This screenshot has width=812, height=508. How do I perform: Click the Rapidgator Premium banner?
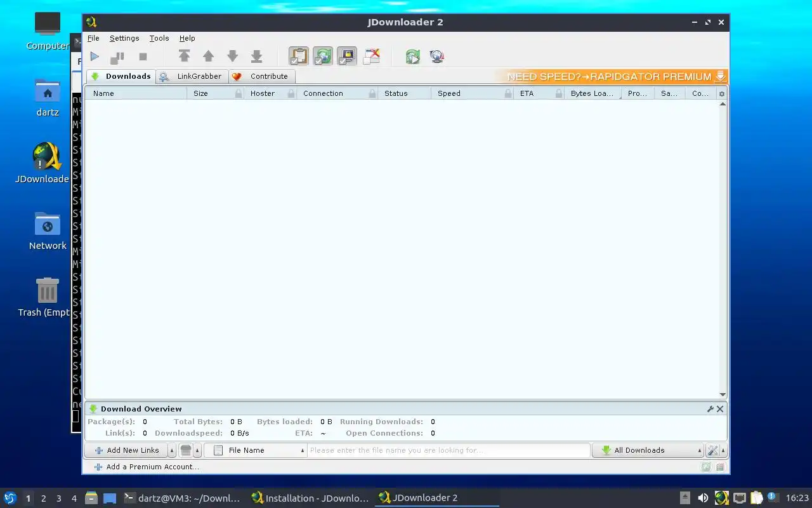click(611, 76)
